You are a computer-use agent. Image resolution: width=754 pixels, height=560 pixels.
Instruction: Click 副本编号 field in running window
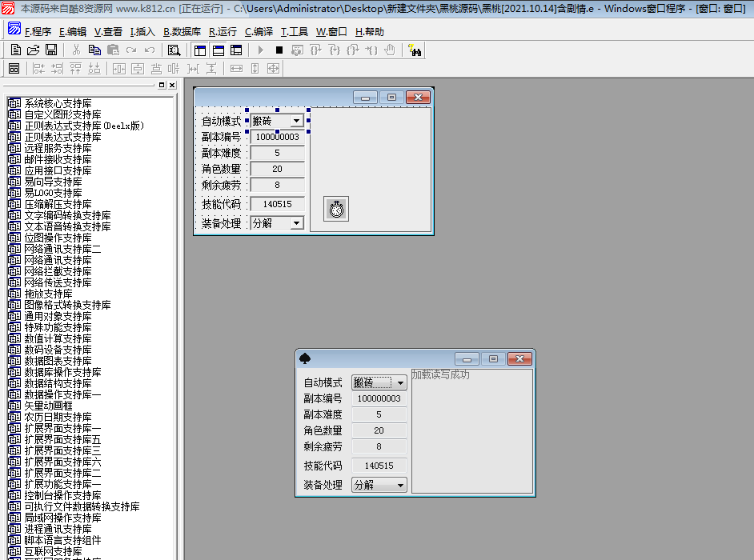[x=379, y=398]
